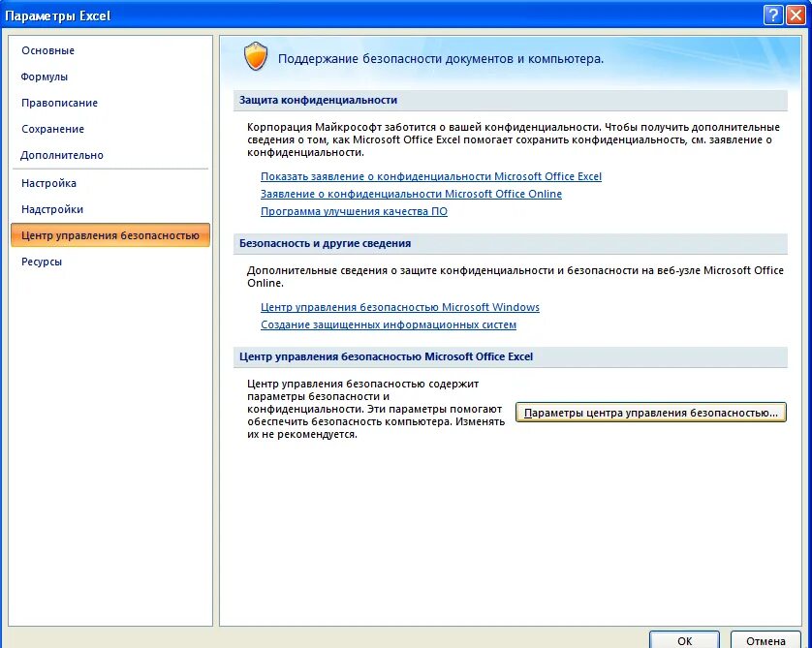The width and height of the screenshot is (812, 648).
Task: Close the Параметры Excel dialog
Action: click(x=796, y=15)
